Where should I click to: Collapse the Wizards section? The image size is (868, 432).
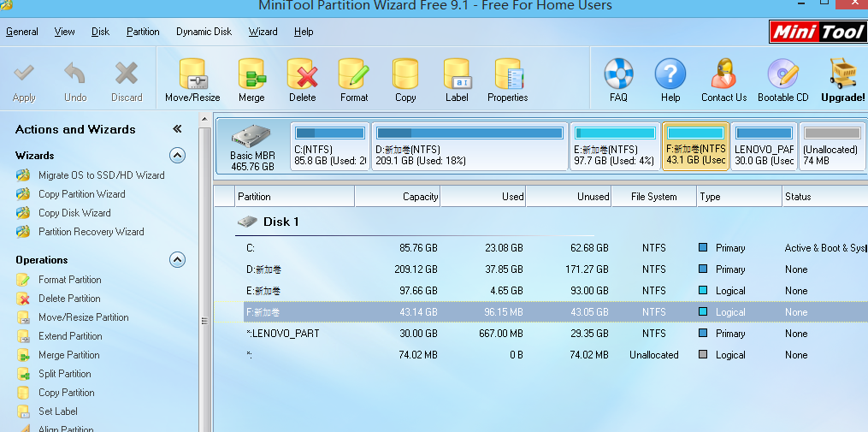[x=177, y=155]
